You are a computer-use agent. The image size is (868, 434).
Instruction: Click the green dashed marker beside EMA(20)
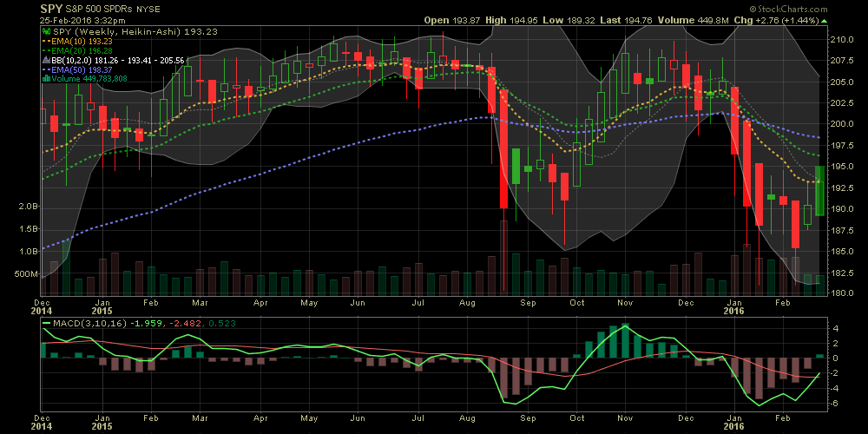(x=46, y=49)
